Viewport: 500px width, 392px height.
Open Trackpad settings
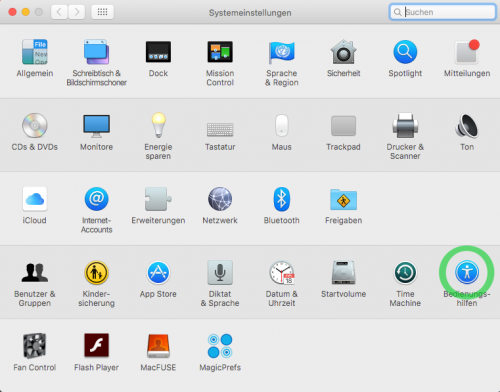(x=343, y=126)
